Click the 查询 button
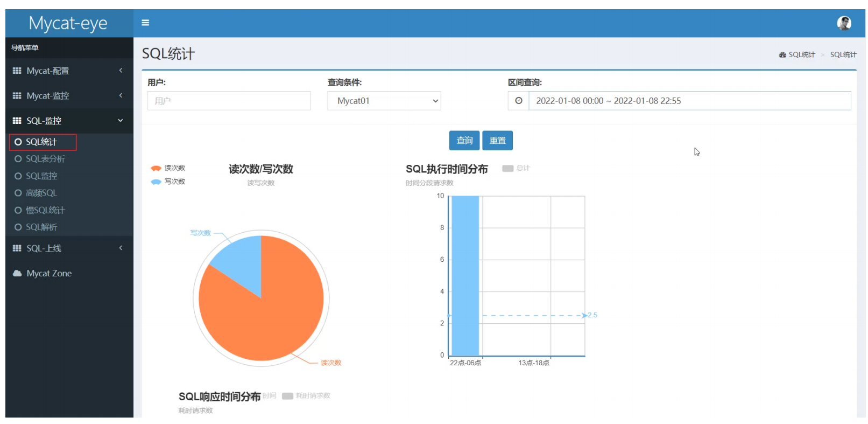Image resolution: width=868 pixels, height=424 pixels. tap(464, 141)
